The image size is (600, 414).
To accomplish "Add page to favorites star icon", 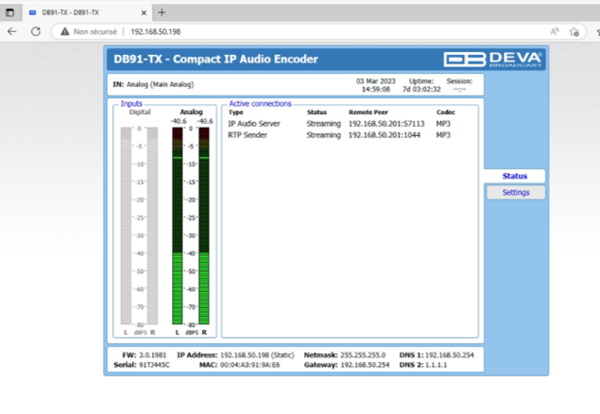I will click(x=574, y=32).
